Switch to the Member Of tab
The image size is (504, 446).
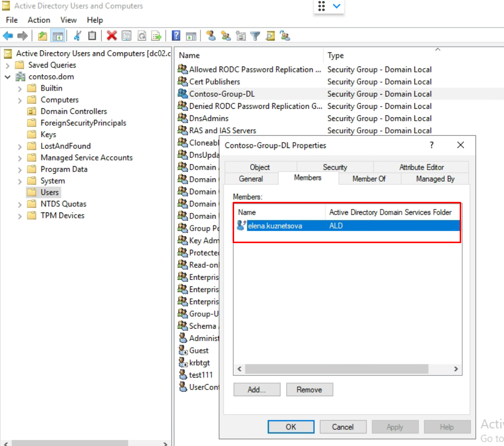[x=369, y=179]
